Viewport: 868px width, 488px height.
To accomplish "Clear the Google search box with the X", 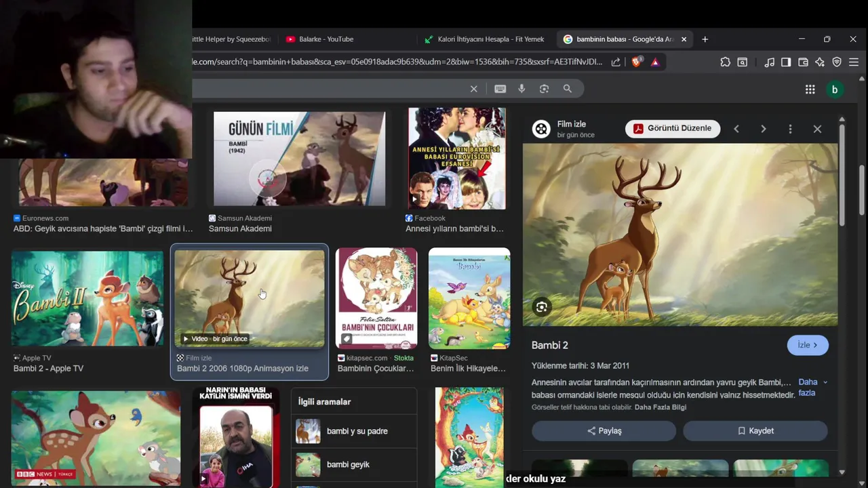I will click(474, 89).
